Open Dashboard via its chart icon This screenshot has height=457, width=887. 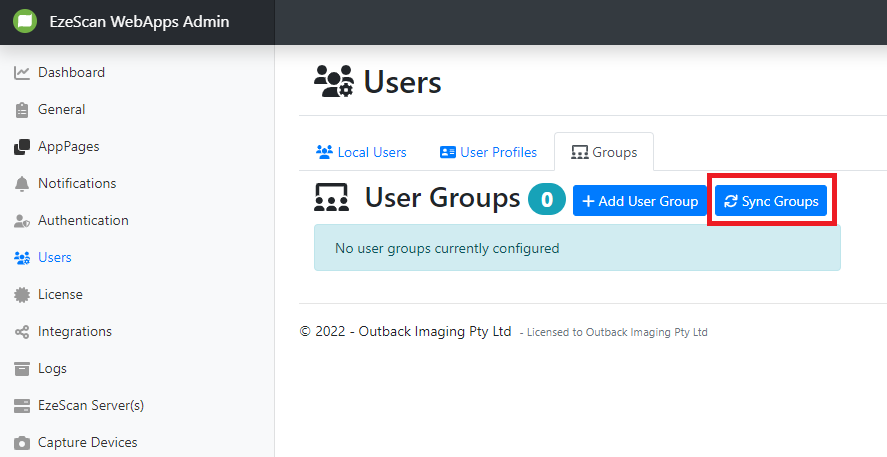click(x=22, y=73)
